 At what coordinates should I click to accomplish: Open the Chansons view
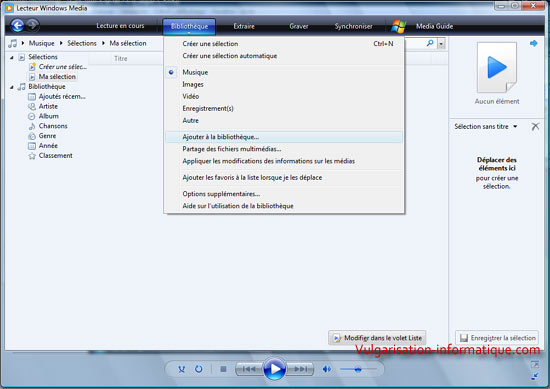53,126
